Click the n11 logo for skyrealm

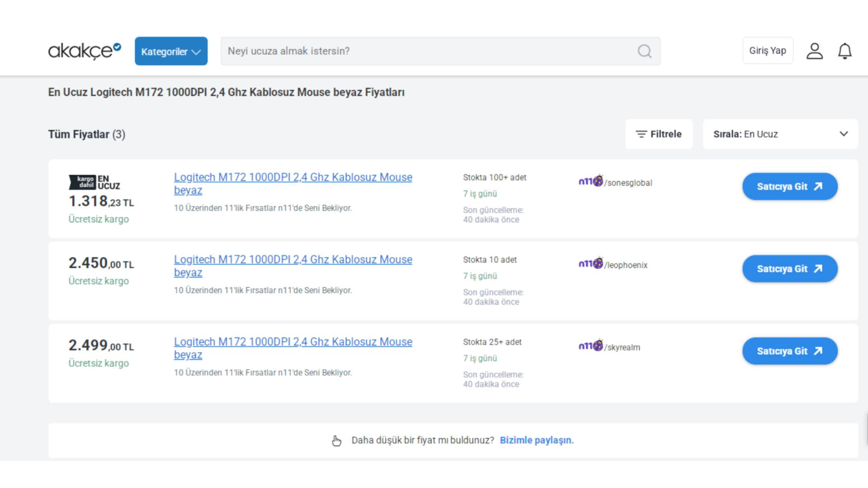[591, 345]
